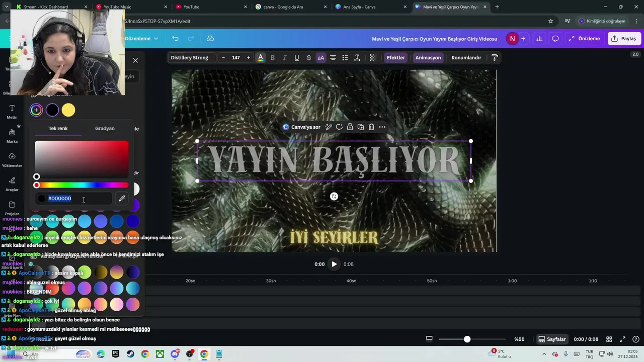Image resolution: width=644 pixels, height=362 pixels.
Task: Decrease font size with minus button
Action: pos(223,58)
